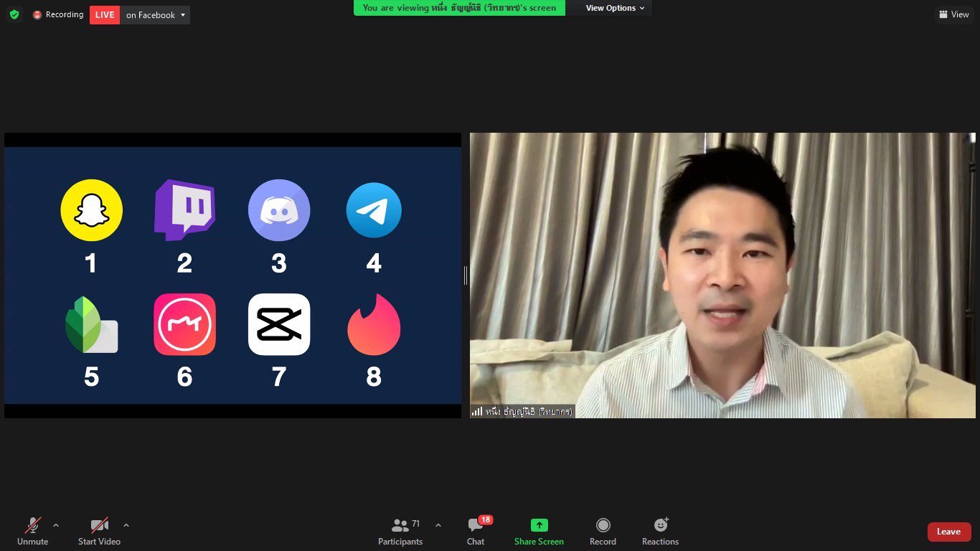
Task: Open the Reactions menu
Action: click(x=660, y=532)
